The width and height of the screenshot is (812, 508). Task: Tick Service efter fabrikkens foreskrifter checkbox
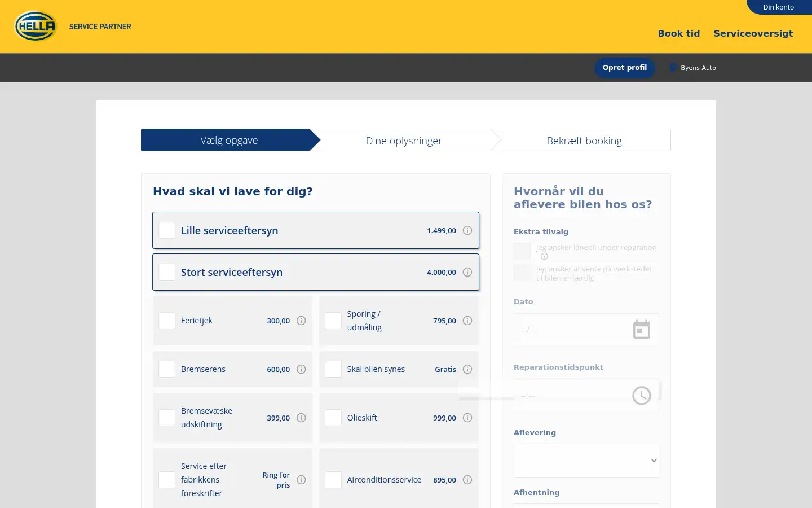(x=167, y=480)
